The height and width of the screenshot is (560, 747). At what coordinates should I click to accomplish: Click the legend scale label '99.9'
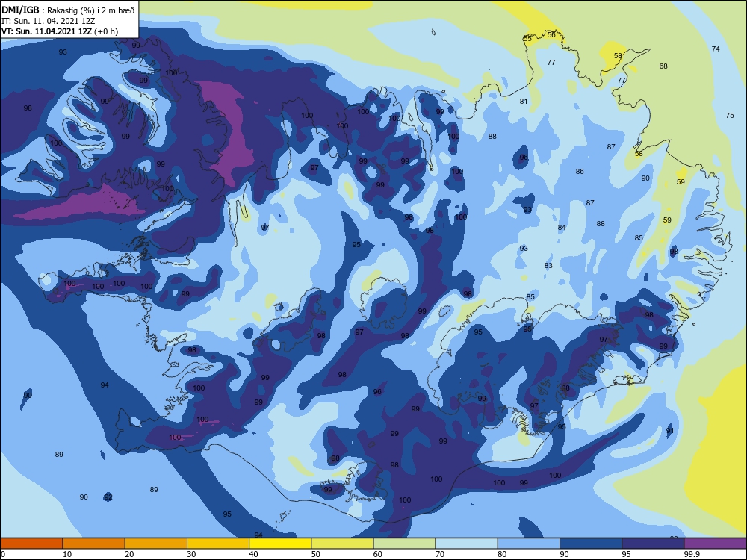pos(692,554)
